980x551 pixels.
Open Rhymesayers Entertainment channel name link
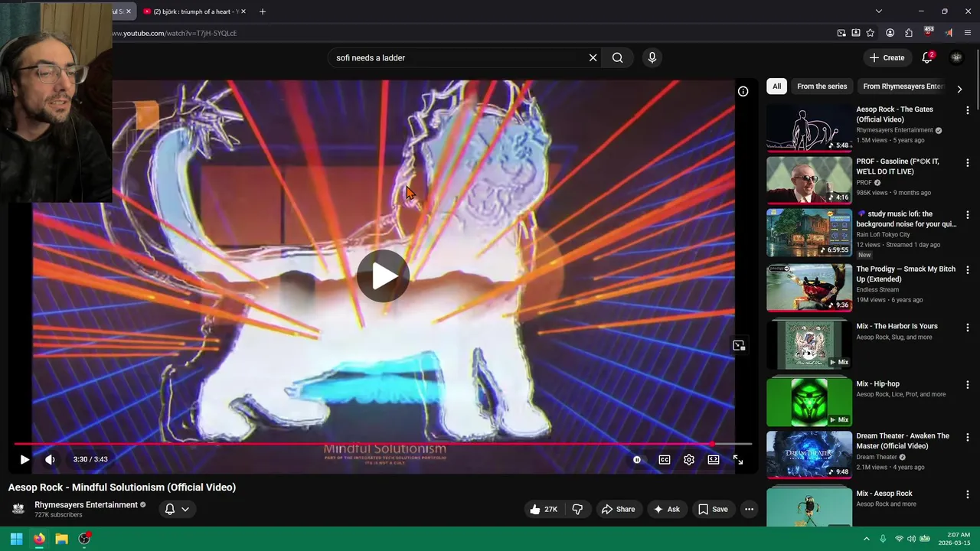point(86,505)
